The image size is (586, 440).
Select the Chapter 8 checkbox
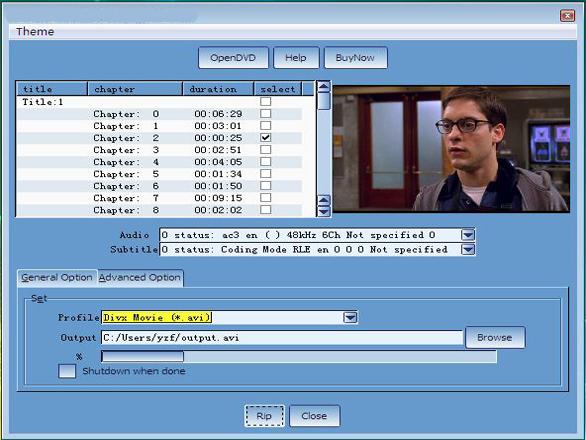[x=265, y=209]
